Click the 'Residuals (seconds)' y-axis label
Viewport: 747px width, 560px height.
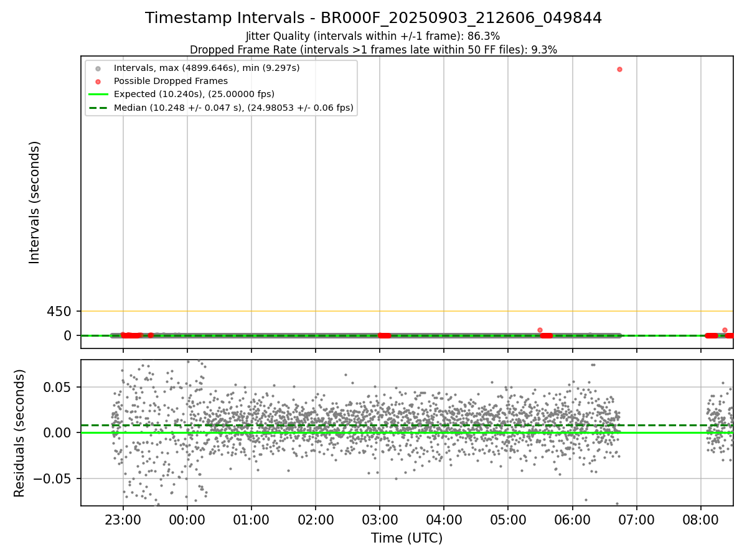[x=20, y=433]
